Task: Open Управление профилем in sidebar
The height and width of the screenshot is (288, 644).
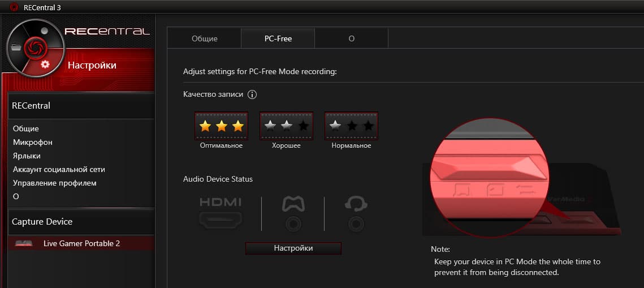Action: pos(55,183)
